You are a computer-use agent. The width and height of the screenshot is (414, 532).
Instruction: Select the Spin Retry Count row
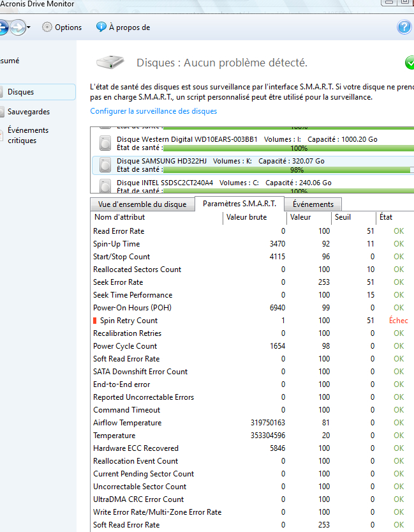tap(253, 321)
